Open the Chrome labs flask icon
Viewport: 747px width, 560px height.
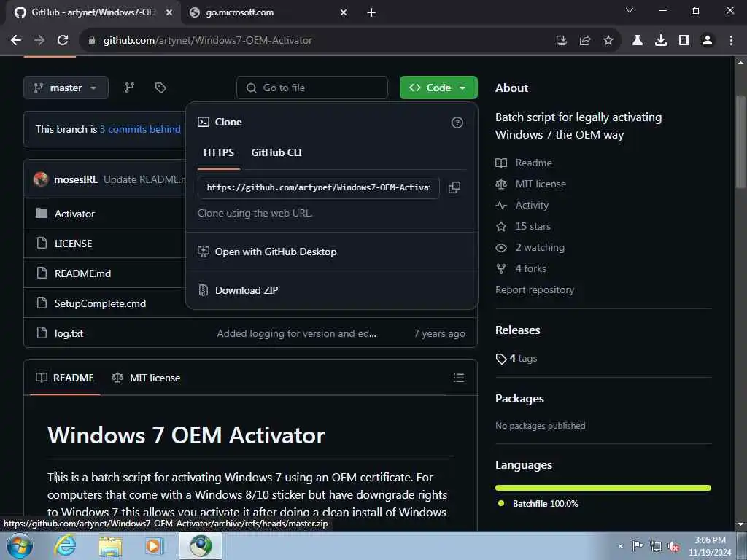638,41
